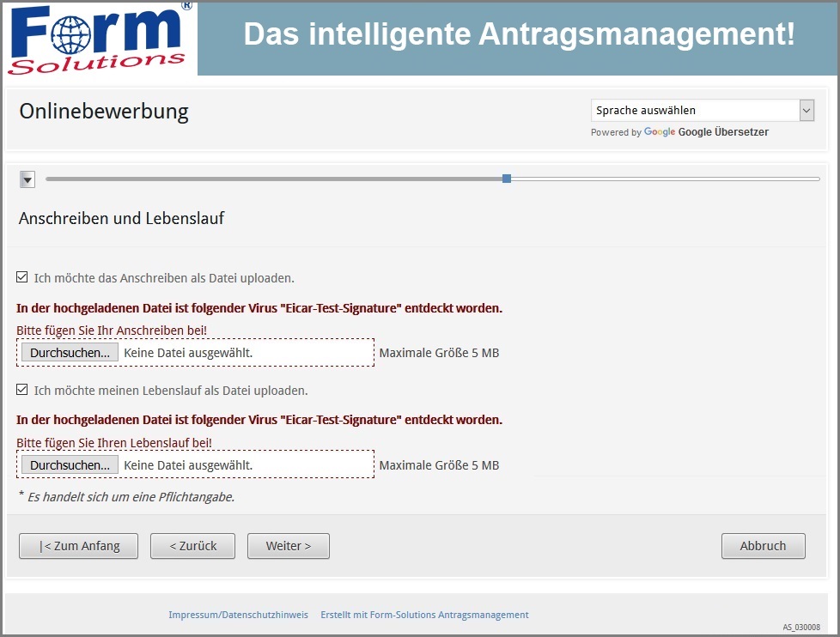Open 'Erstellt mit Form-Solutions Antragsmanagement' link
The width and height of the screenshot is (840, 637).
click(424, 615)
